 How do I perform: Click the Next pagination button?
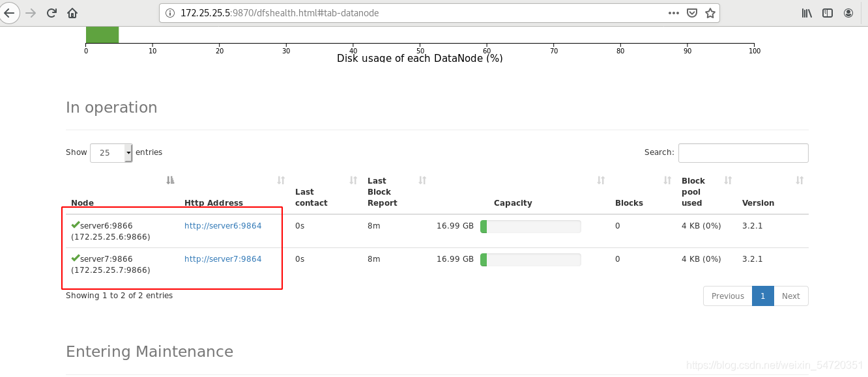point(790,296)
